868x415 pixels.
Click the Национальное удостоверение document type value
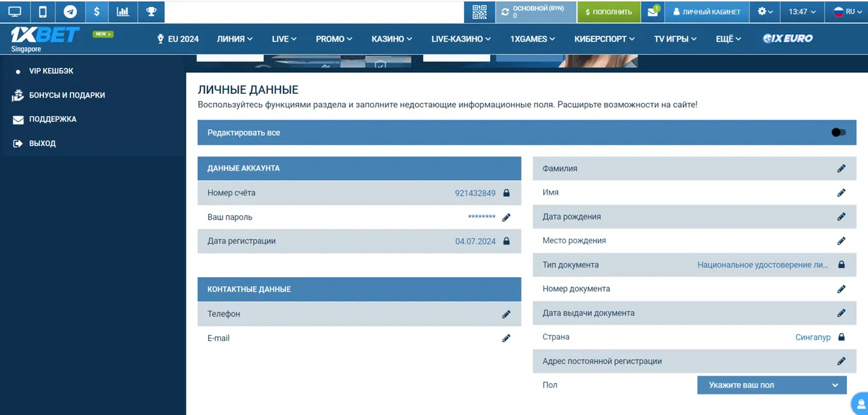tap(763, 264)
